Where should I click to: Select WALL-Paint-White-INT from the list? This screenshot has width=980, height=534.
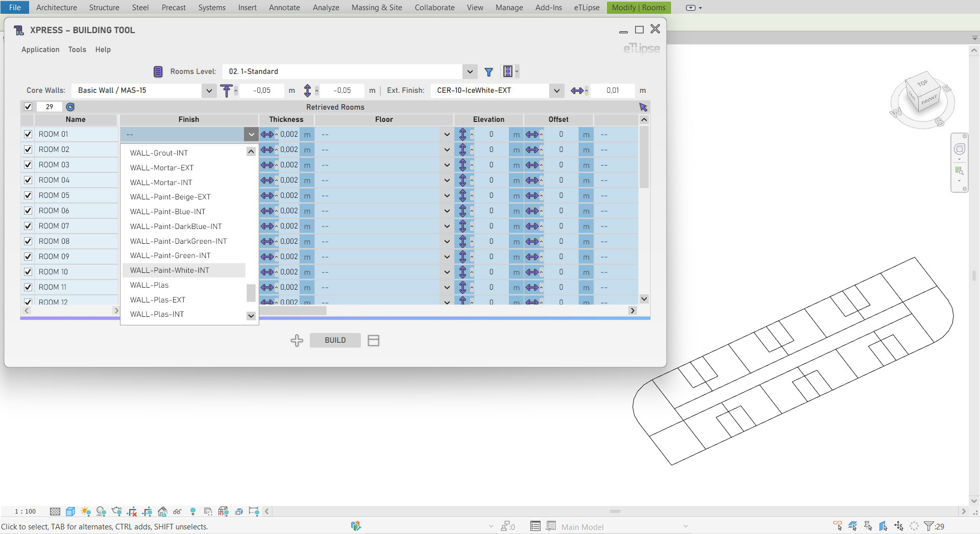coord(169,270)
